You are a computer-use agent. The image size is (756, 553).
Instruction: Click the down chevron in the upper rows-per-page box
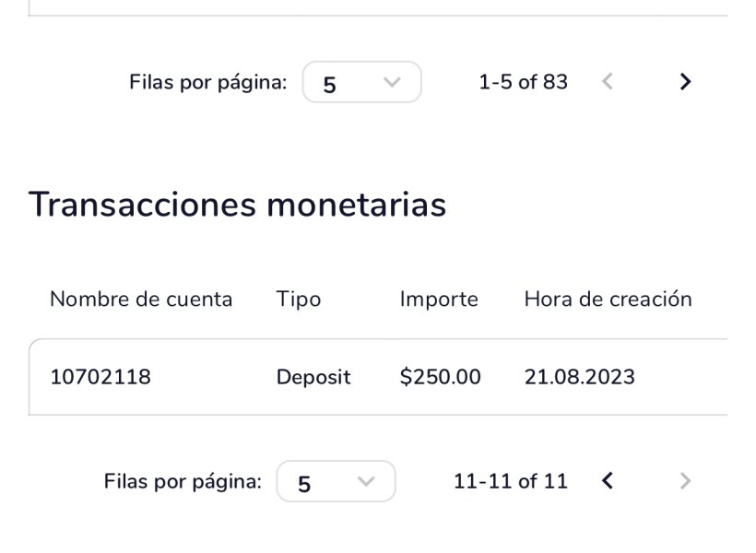coord(392,82)
